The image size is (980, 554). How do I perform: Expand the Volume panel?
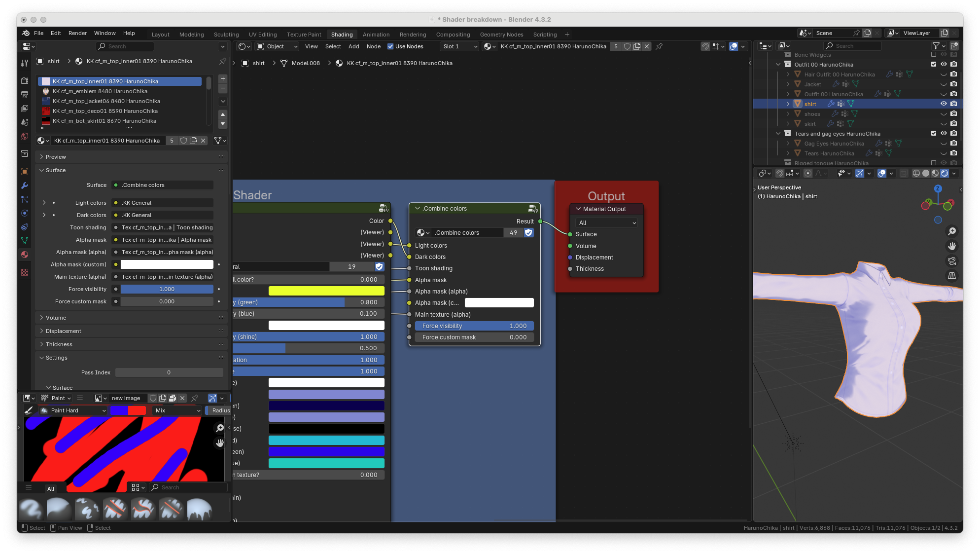tap(56, 318)
